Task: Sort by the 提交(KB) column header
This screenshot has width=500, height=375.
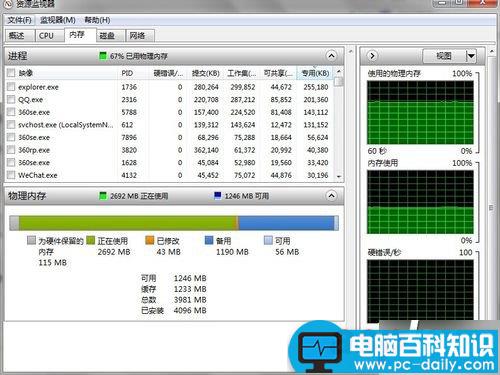Action: point(206,73)
